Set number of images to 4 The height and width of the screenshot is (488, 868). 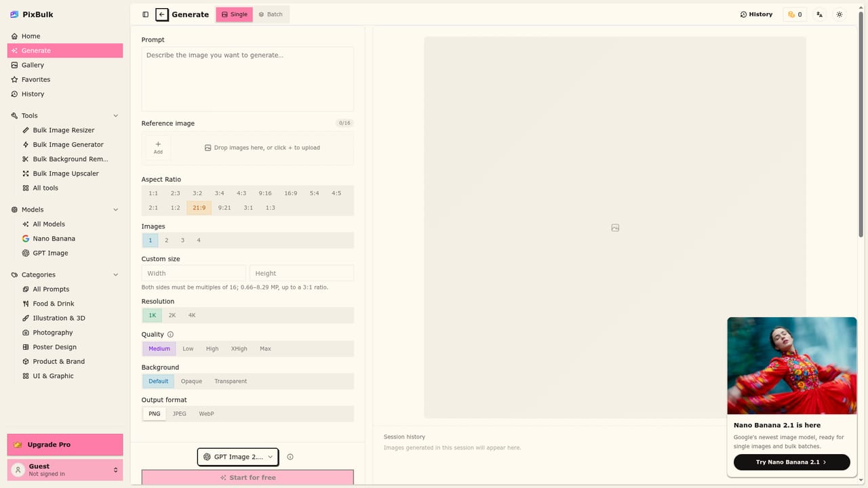(199, 240)
